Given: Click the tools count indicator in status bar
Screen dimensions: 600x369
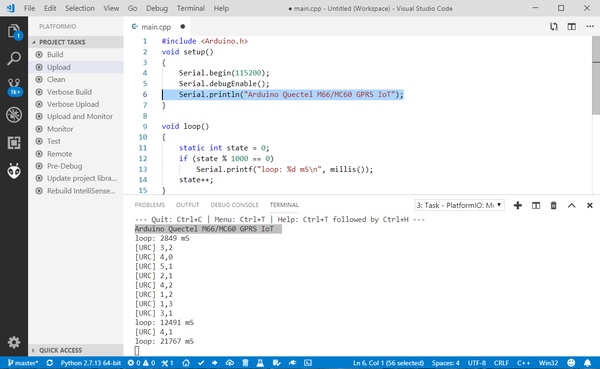Looking at the screenshot, I should (x=167, y=363).
